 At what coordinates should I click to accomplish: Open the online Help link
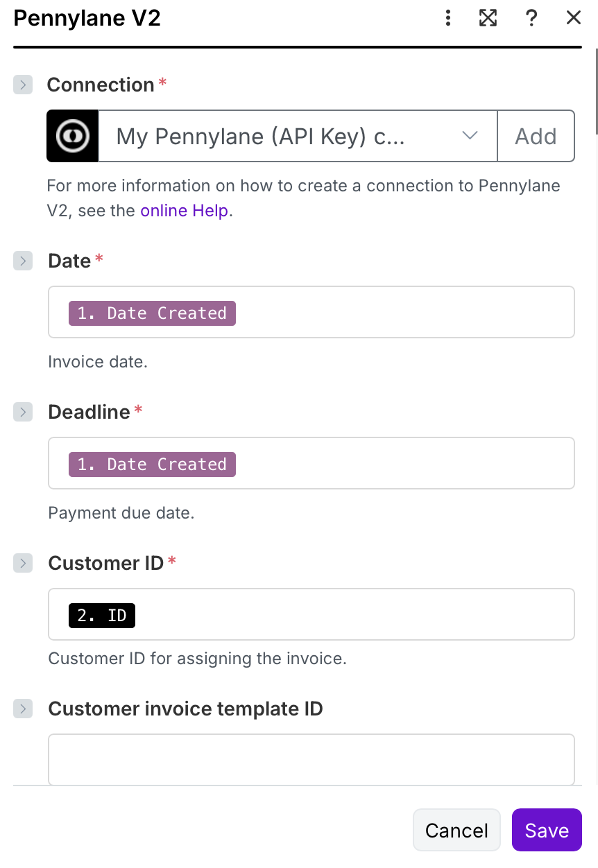pos(184,211)
